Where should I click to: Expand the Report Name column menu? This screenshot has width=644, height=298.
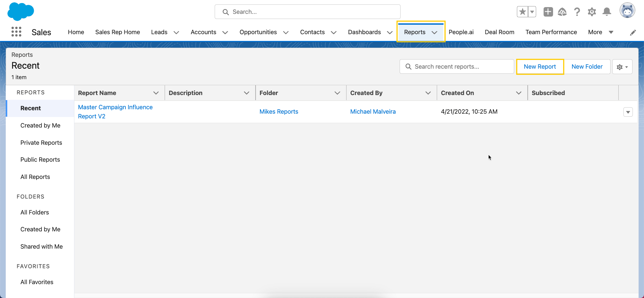point(156,93)
